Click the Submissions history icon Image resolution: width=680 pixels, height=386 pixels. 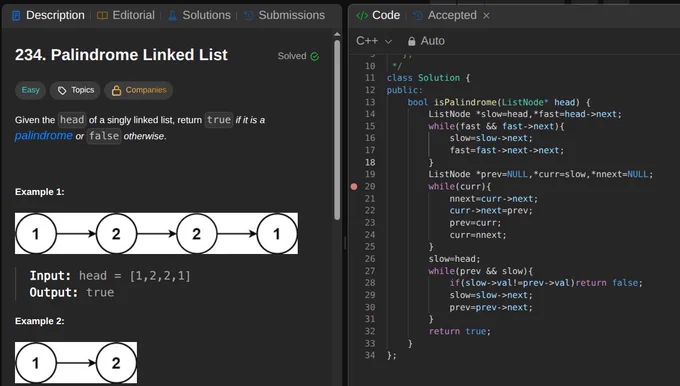249,16
